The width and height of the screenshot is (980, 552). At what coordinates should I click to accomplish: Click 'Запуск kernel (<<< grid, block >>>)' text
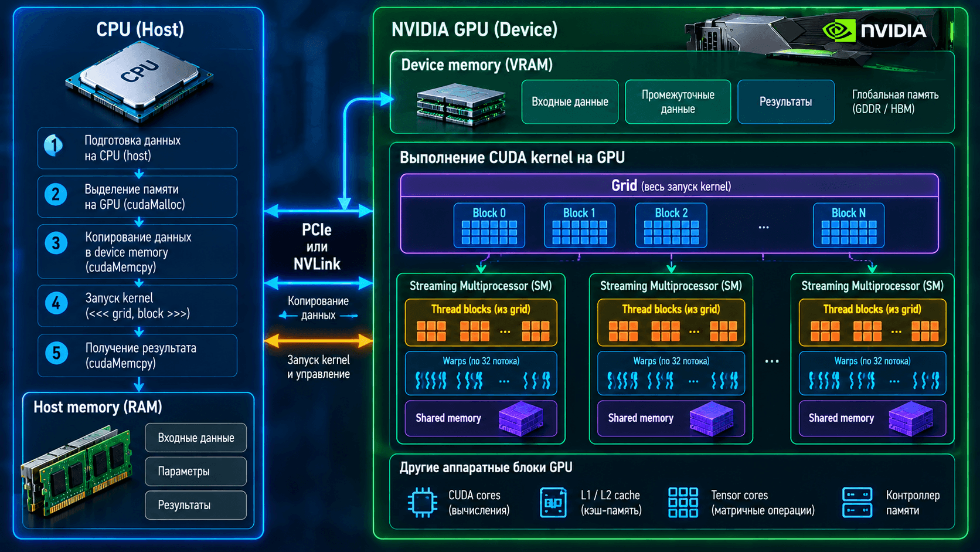(x=137, y=306)
